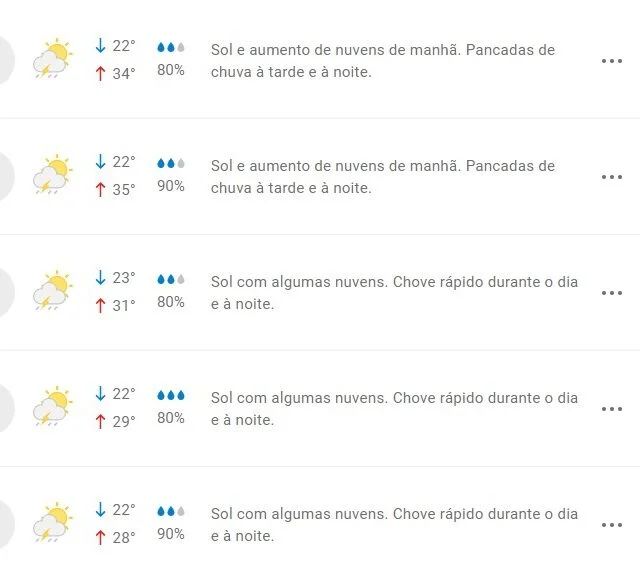Click the 90% rain chance in the 28° row

click(171, 534)
